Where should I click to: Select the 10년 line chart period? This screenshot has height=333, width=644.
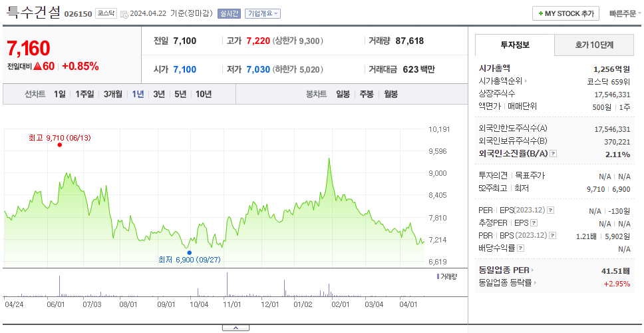coord(204,94)
